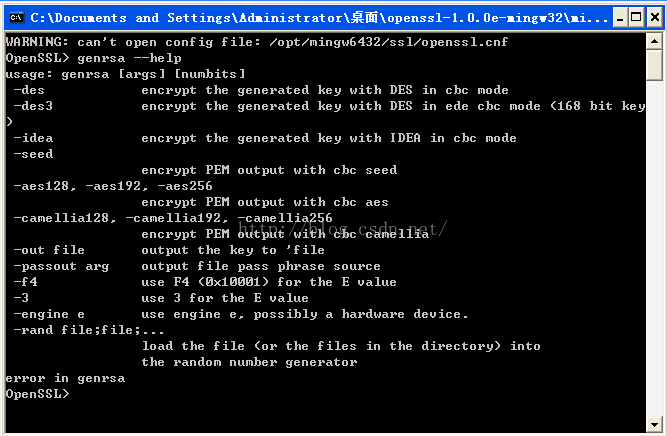Screen dimensions: 667x436
Task: Click the "-seed" option text
Action: (x=33, y=154)
